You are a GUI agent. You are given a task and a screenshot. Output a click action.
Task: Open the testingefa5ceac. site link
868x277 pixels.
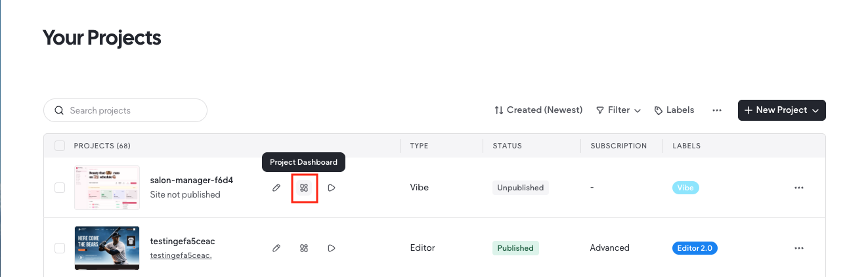tap(181, 255)
